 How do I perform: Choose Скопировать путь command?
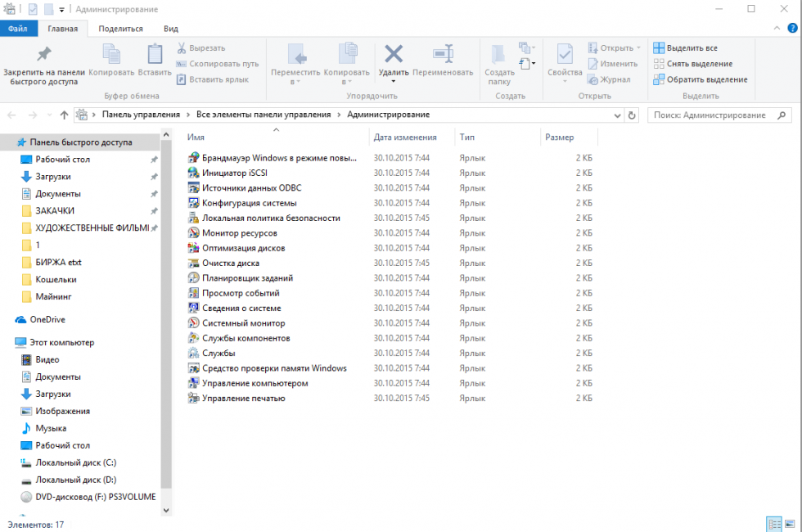click(x=218, y=64)
